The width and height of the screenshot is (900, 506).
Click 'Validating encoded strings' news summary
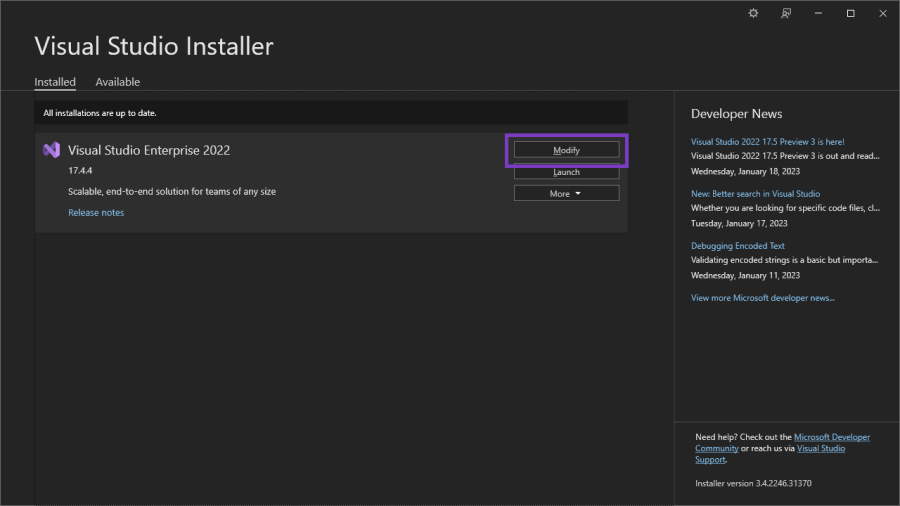785,260
